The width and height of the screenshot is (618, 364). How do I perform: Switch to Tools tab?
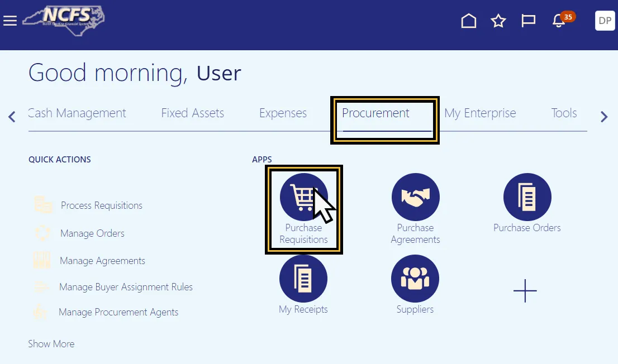point(564,113)
